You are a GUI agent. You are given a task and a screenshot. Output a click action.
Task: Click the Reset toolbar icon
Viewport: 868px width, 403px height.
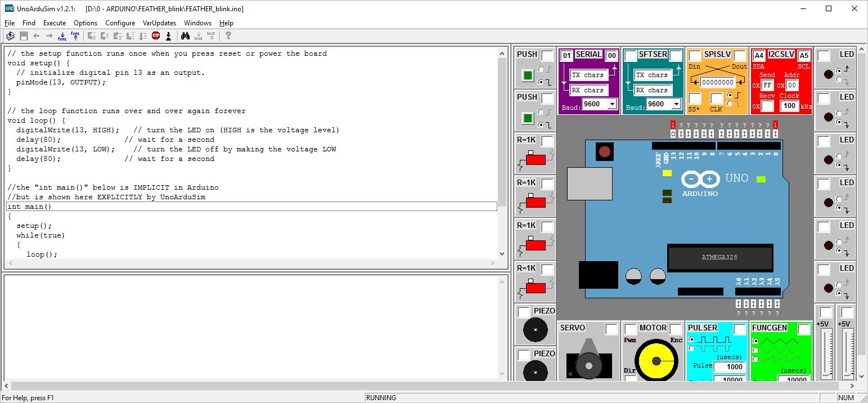point(168,36)
